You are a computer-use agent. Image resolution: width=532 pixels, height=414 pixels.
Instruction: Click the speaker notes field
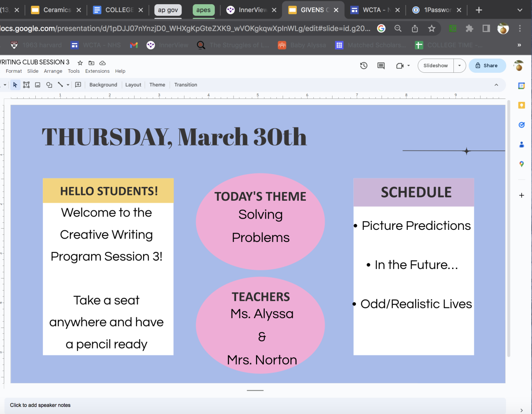(x=254, y=405)
